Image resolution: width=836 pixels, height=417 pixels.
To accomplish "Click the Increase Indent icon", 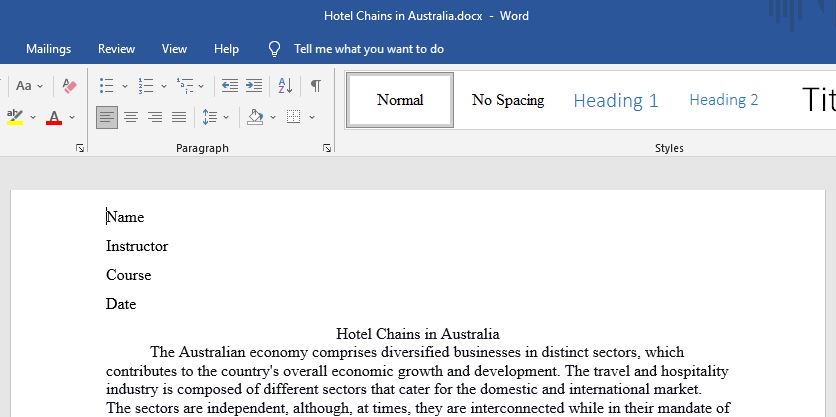I will [x=254, y=85].
